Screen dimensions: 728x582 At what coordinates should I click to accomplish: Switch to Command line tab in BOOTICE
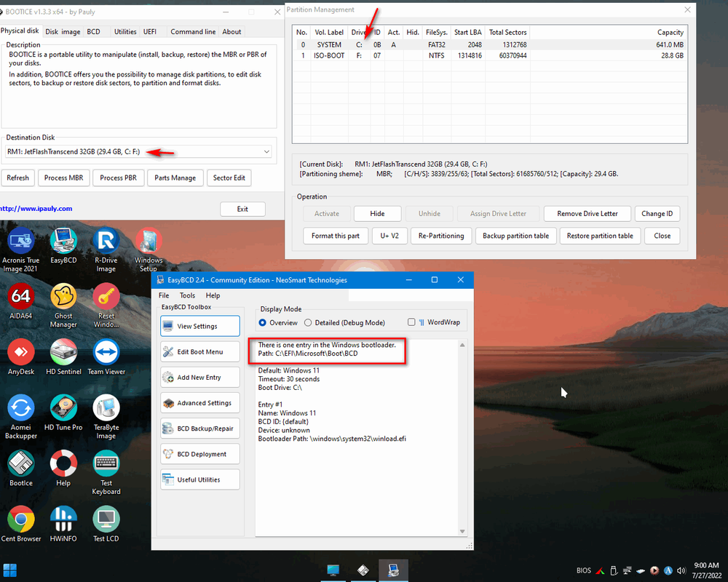pos(193,31)
